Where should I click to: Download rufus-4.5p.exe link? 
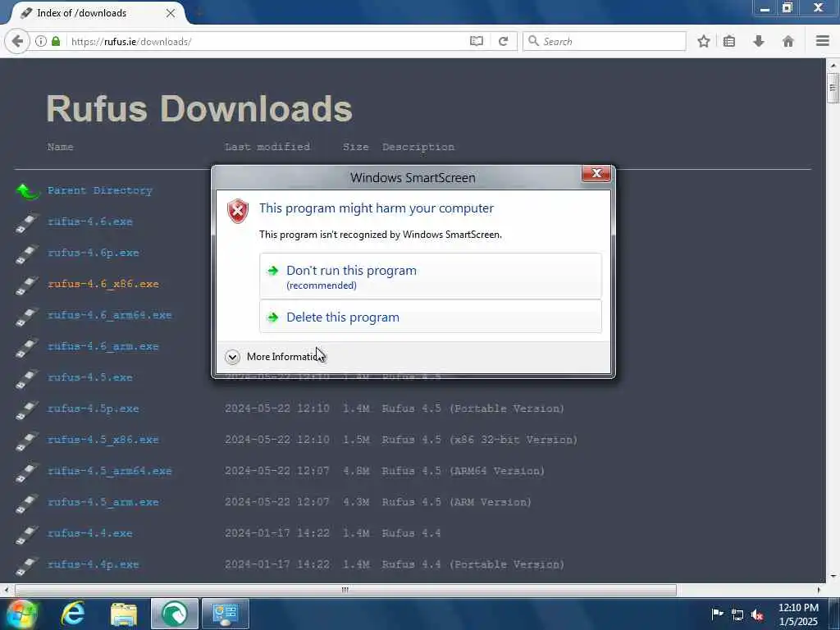[94, 409]
